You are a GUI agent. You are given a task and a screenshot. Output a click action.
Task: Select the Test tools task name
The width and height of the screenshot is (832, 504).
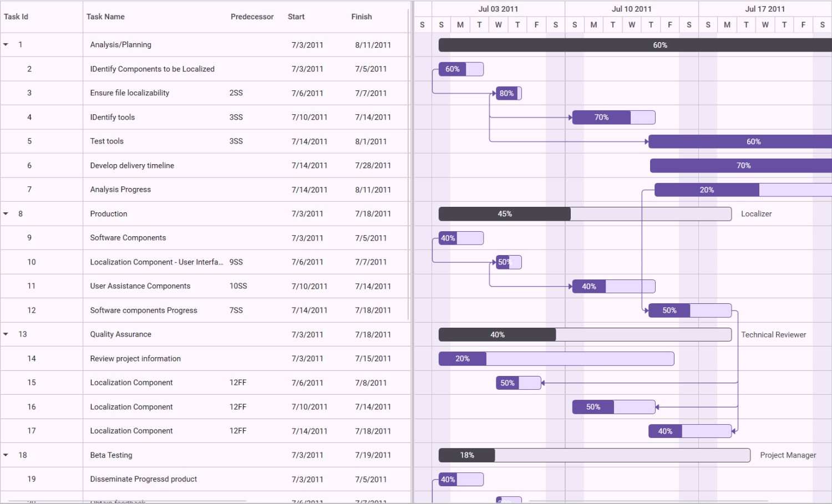click(107, 141)
